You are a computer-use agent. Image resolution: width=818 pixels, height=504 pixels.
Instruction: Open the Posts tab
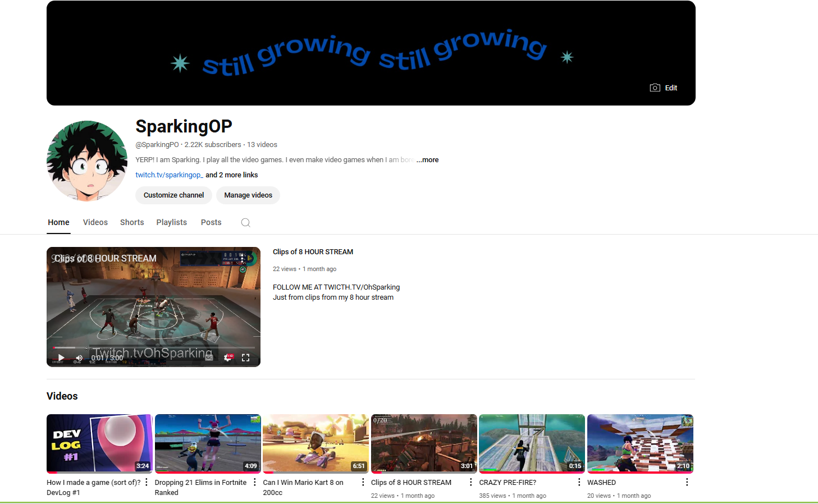coord(211,222)
